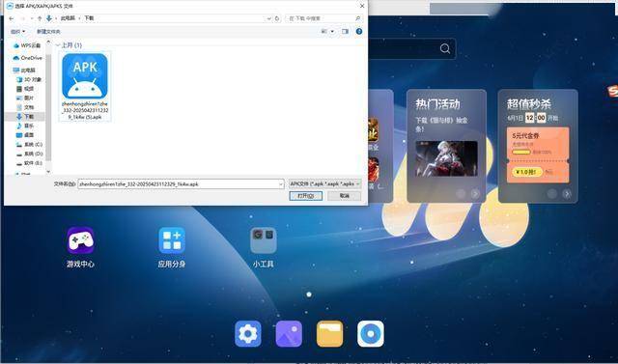Click the 取消 cancel button
This screenshot has width=618, height=364.
[x=344, y=196]
